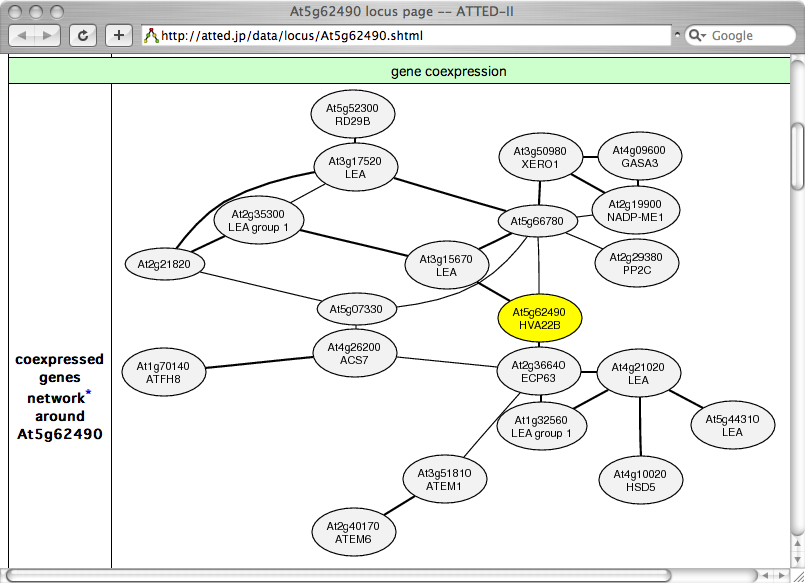Open the At3g50980 XERO1 gene node
Viewport: 805px width, 583px height.
coord(540,157)
